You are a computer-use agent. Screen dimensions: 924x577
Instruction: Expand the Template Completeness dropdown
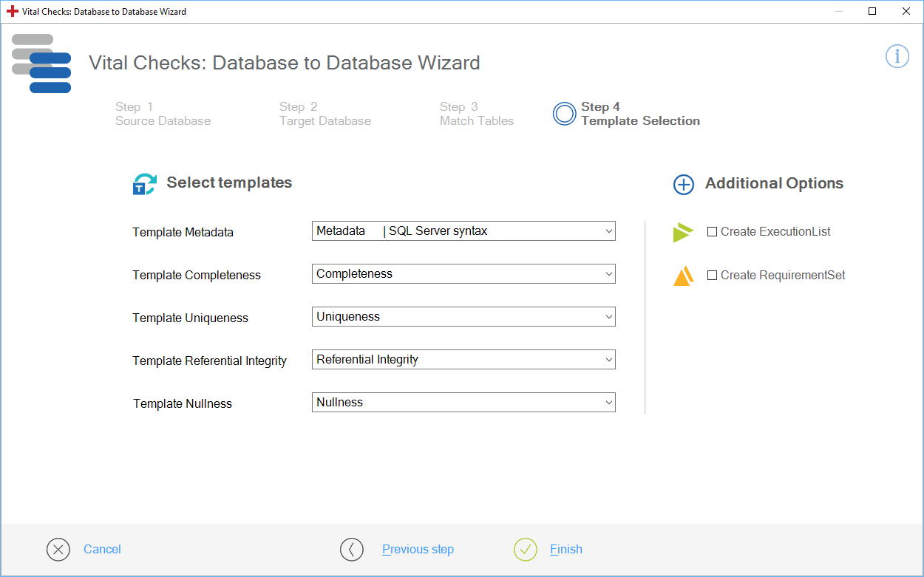click(463, 274)
